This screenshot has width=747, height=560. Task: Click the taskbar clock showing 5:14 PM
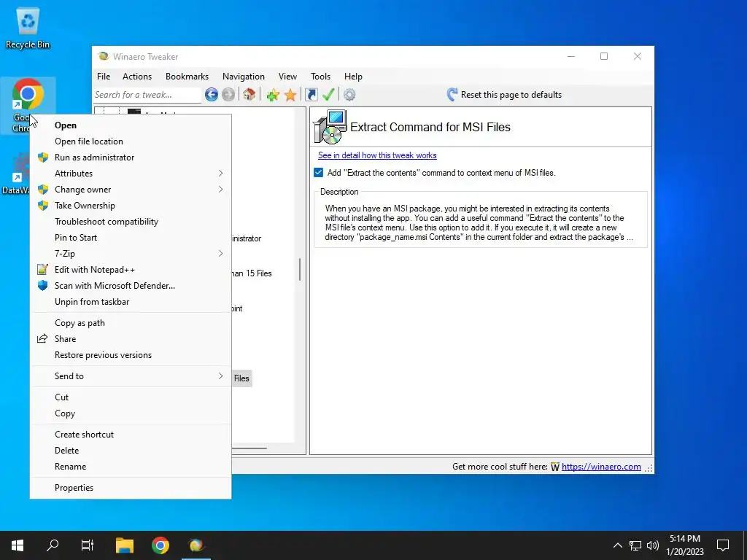point(685,545)
